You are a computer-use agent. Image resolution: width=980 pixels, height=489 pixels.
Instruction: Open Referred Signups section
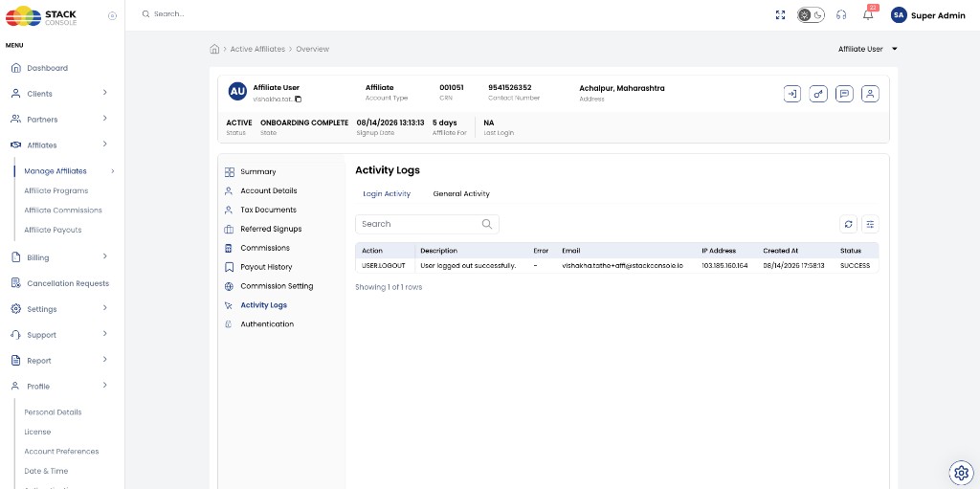pos(263,229)
